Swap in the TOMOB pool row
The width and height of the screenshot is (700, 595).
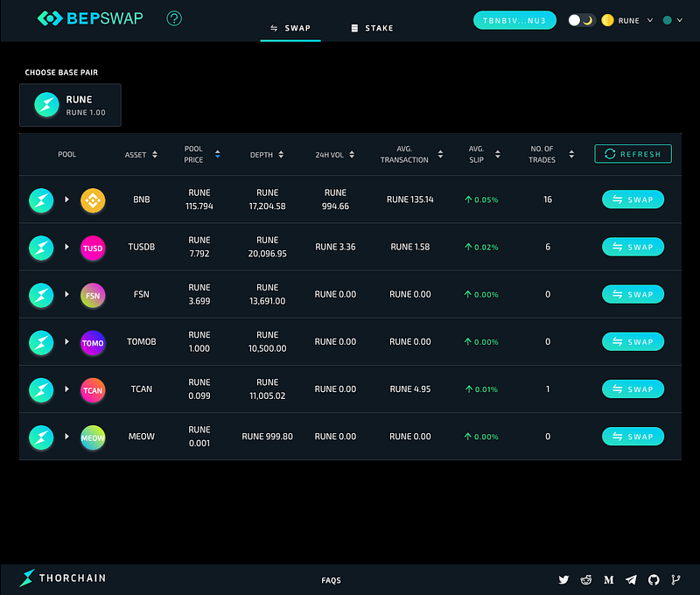click(x=633, y=341)
